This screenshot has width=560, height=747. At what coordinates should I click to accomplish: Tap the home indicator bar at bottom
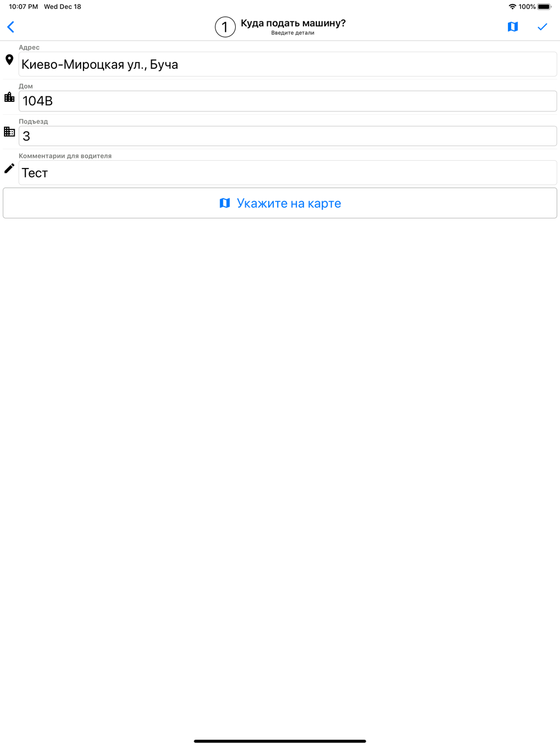coord(280,741)
